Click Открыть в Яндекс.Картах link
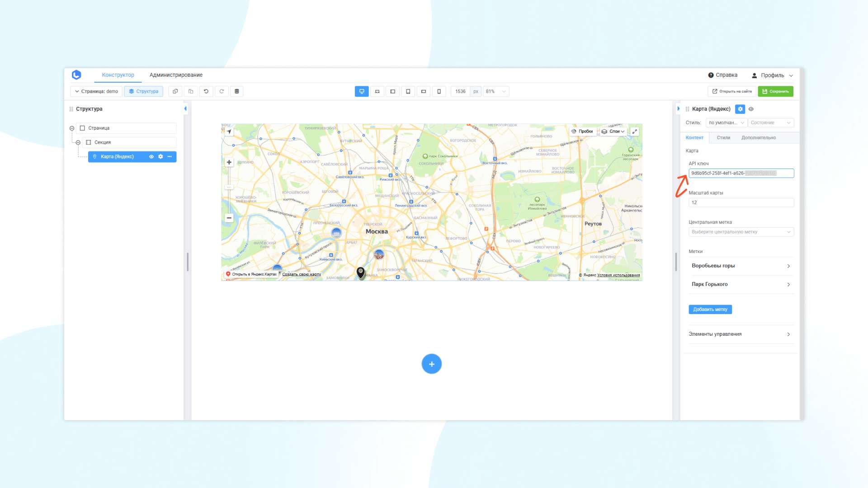 click(251, 274)
